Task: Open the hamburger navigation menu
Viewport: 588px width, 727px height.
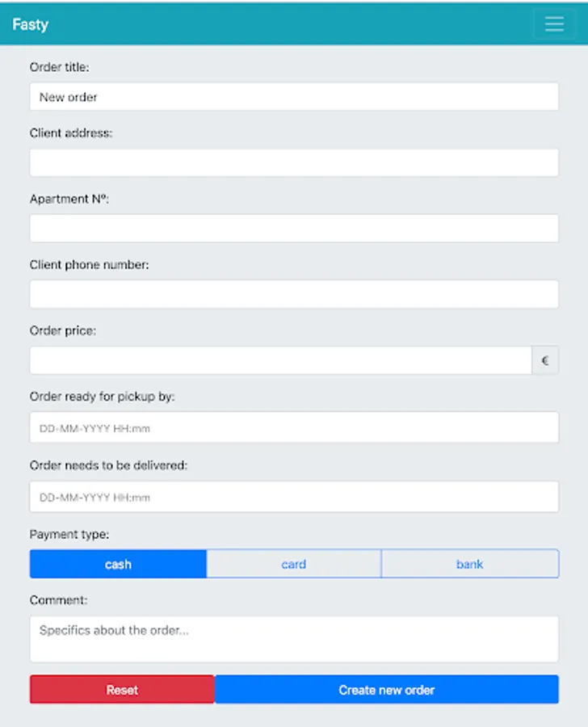Action: 554,24
